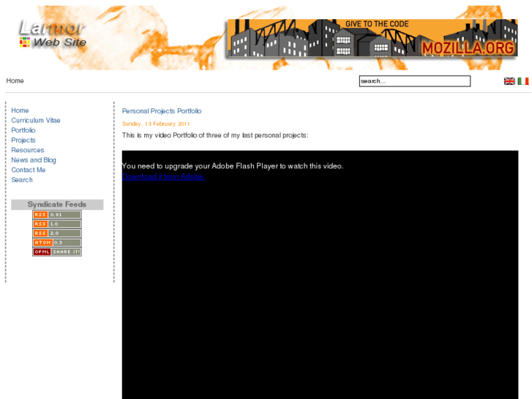532x399 pixels.
Task: Click the RSS 1.0 feed badge
Action: pyautogui.click(x=57, y=224)
